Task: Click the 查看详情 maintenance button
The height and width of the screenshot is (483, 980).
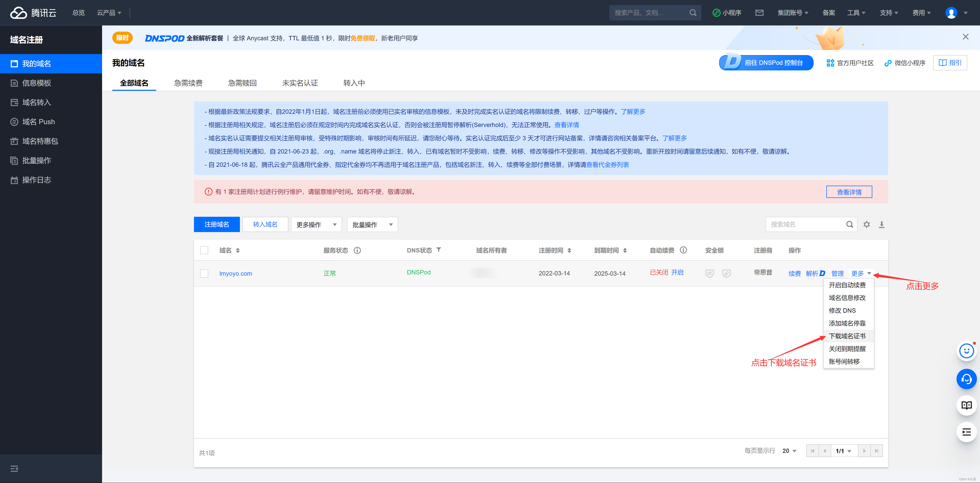Action: [x=849, y=192]
